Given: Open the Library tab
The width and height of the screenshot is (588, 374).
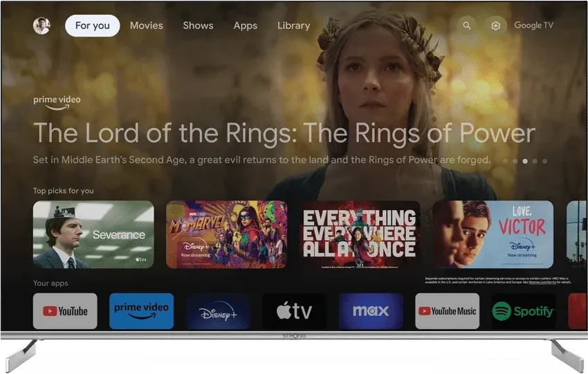Looking at the screenshot, I should [293, 26].
